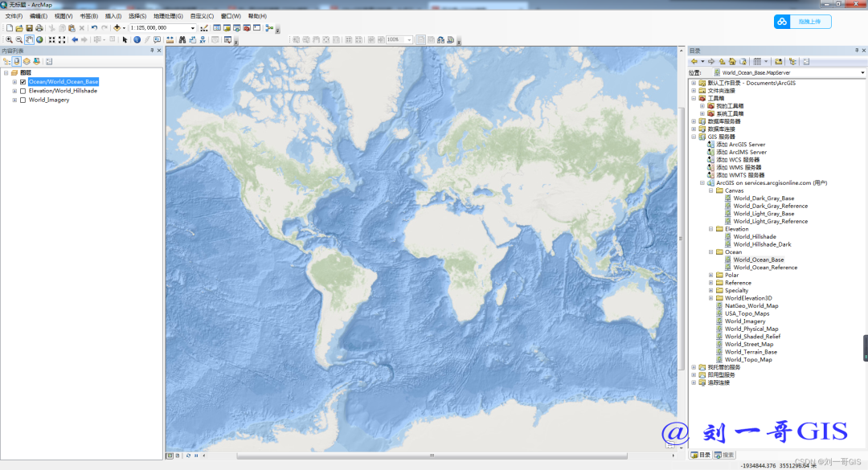868x470 pixels.
Task: Collapse the Elevation folder
Action: click(x=710, y=229)
